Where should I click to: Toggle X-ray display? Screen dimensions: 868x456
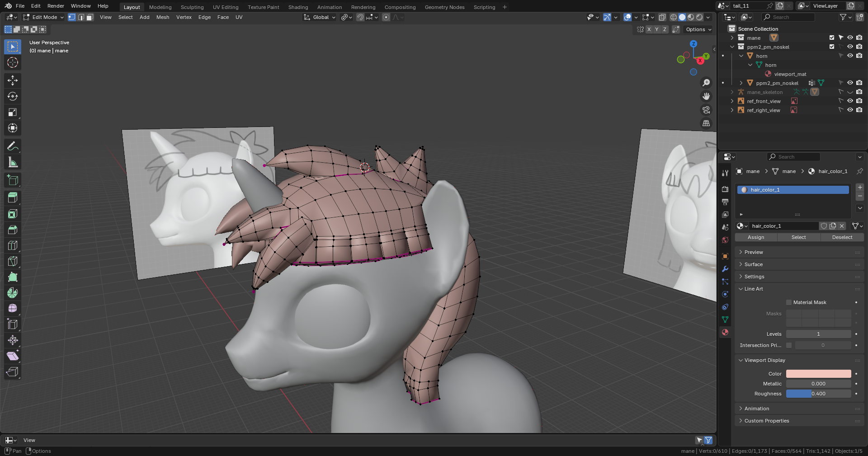[662, 17]
